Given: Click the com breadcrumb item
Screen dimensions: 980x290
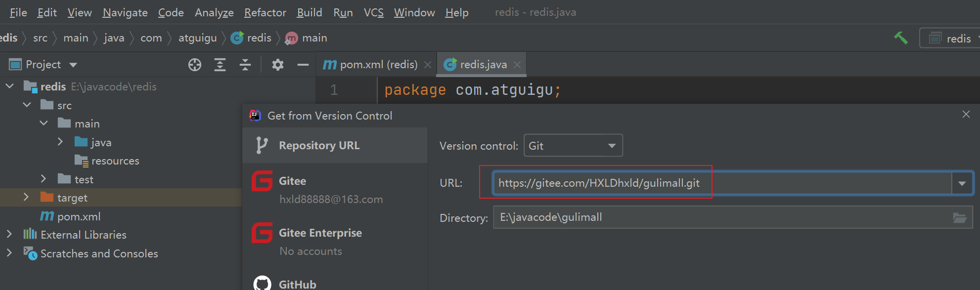Looking at the screenshot, I should 151,38.
